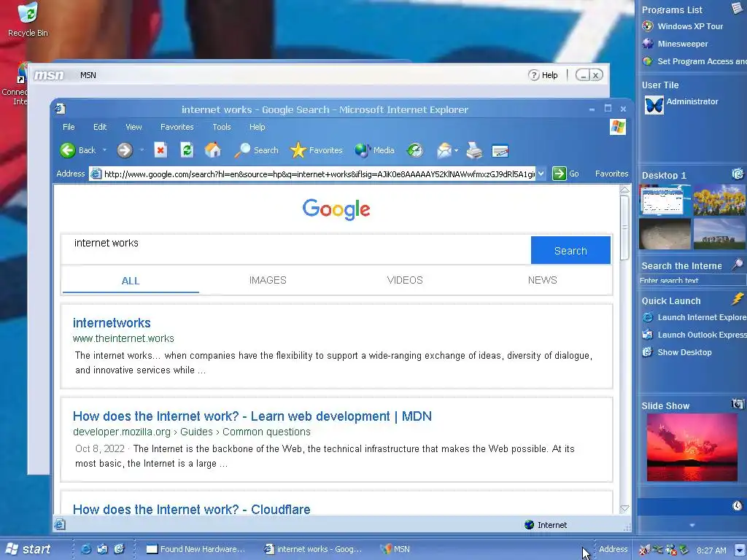Open the internetworks search result link
The width and height of the screenshot is (747, 560).
click(x=112, y=323)
